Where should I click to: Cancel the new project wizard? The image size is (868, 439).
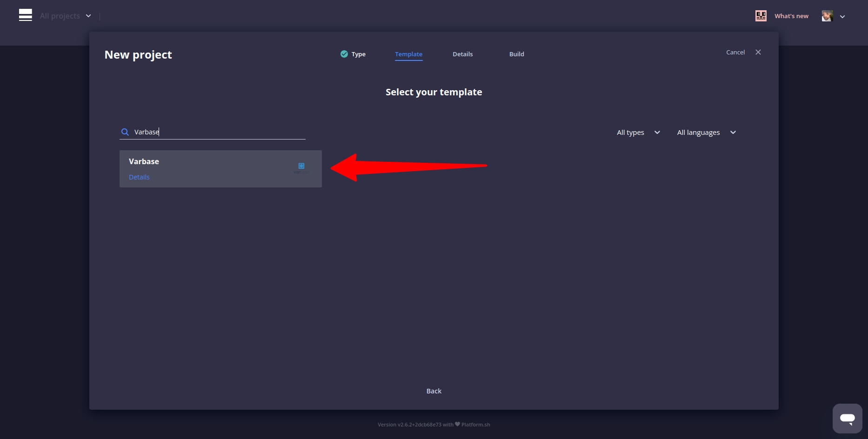[735, 52]
